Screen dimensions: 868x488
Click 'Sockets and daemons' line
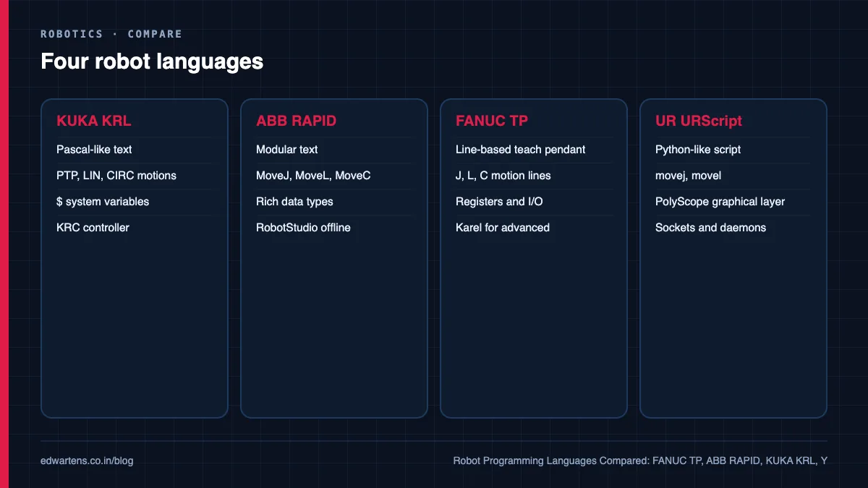click(x=710, y=228)
